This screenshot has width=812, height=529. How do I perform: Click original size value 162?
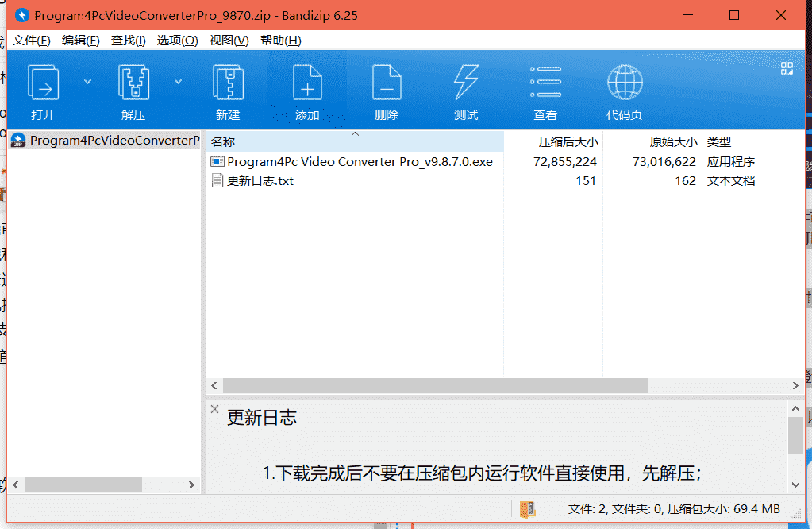coord(685,181)
